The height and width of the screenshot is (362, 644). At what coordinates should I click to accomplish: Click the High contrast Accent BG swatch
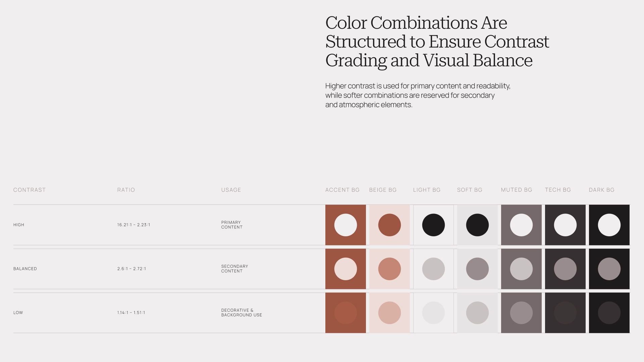coord(345,225)
